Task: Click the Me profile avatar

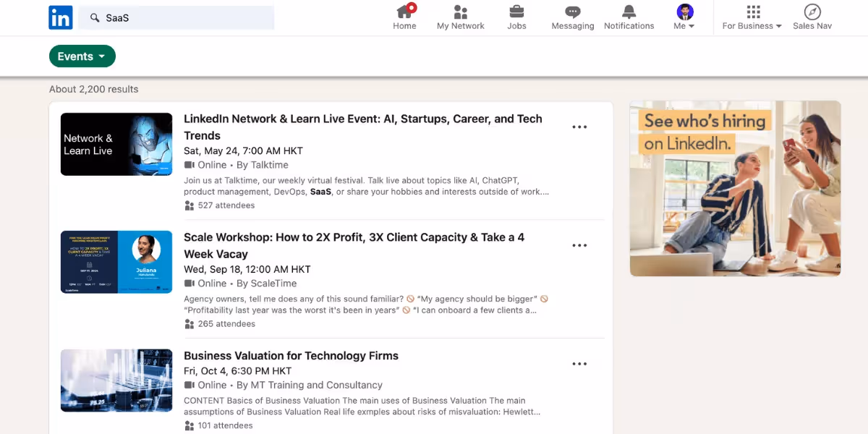Action: point(684,12)
